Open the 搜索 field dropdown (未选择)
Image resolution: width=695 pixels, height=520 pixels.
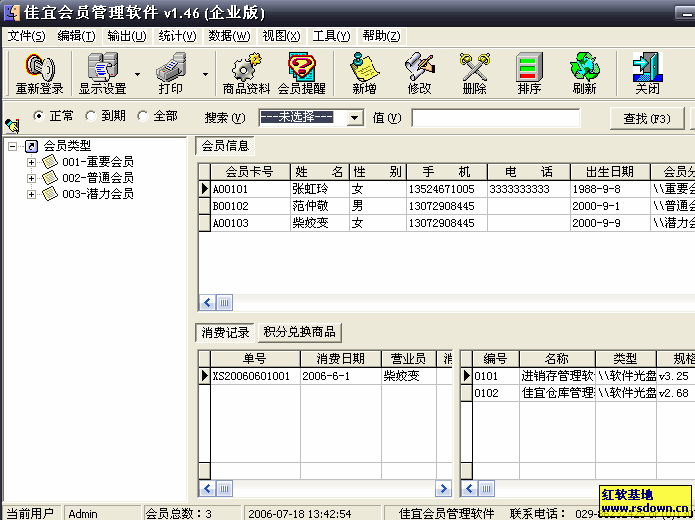[354, 118]
